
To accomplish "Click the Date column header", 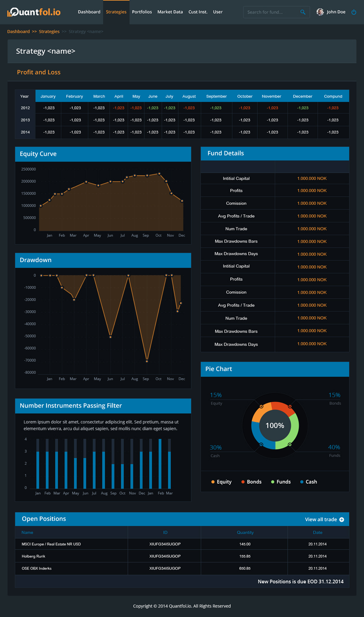I will (318, 532).
